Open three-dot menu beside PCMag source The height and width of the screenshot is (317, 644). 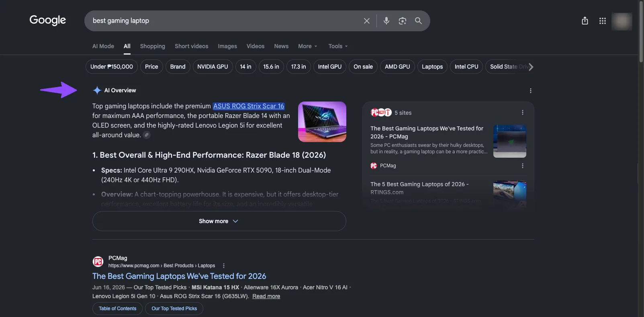523,166
